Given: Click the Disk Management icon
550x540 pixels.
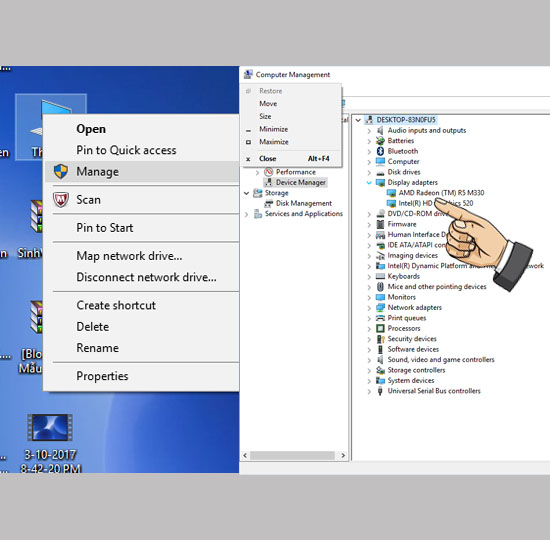Looking at the screenshot, I should point(269,203).
